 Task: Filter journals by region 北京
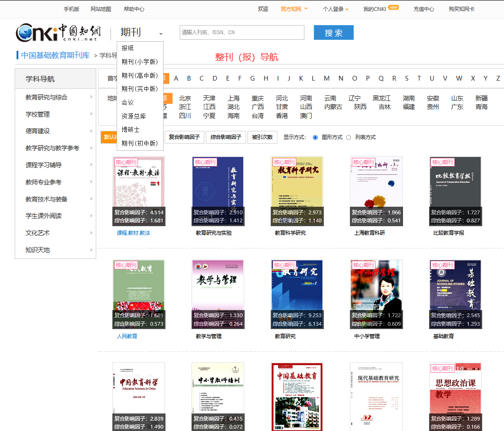[185, 98]
